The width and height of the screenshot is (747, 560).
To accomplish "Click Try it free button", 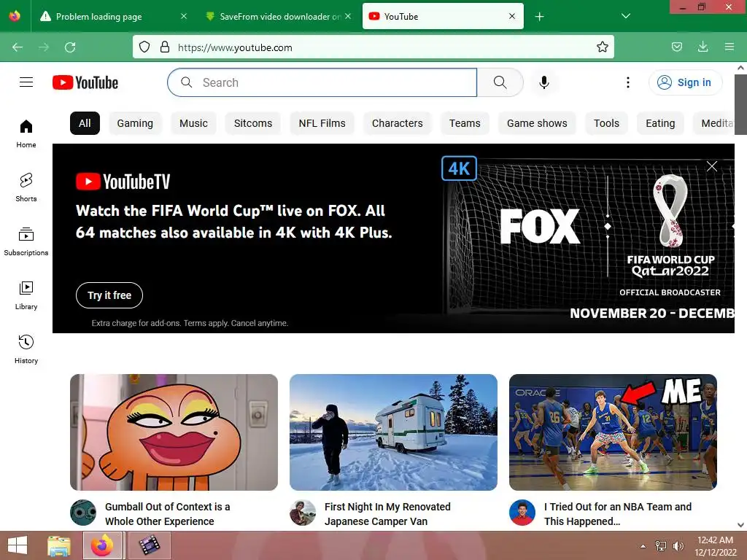I will tap(109, 295).
